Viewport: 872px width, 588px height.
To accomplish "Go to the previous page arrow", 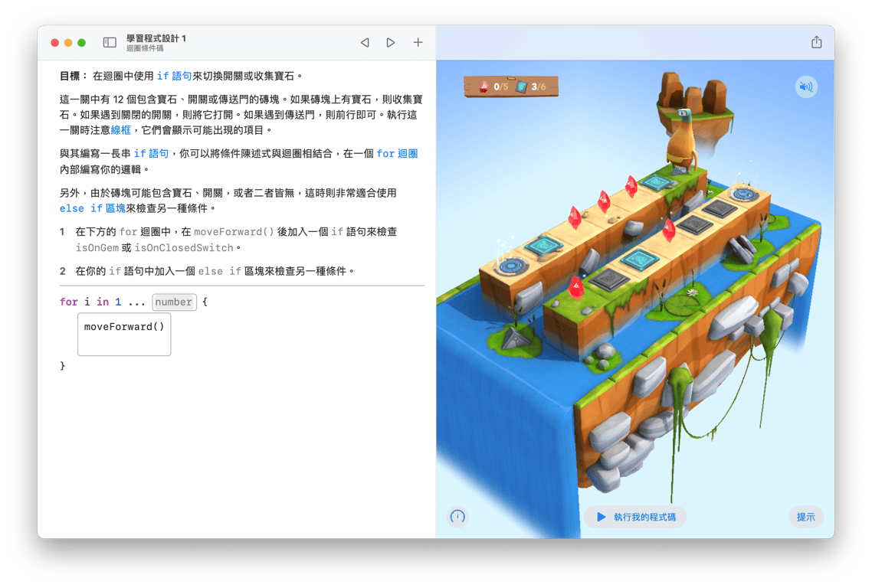I will (x=365, y=42).
